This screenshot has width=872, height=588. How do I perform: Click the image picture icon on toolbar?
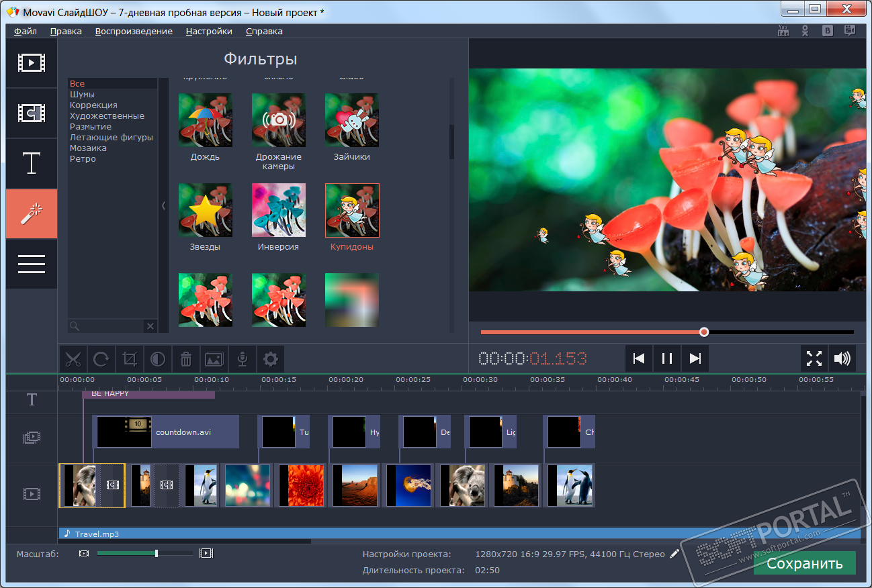click(x=214, y=359)
